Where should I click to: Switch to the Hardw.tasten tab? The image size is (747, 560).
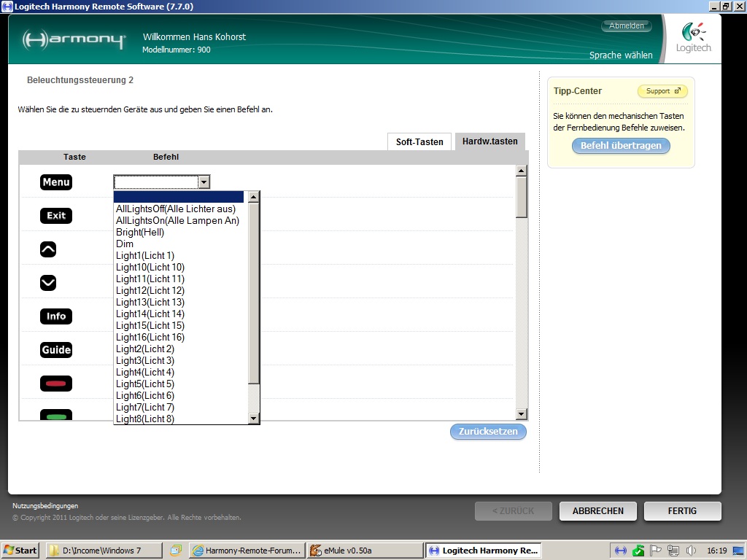(489, 141)
